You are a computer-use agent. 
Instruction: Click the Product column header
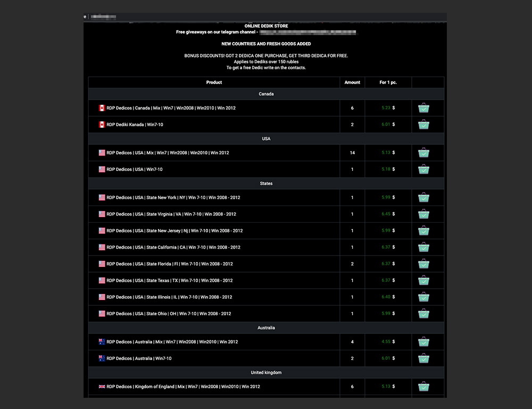pos(214,83)
